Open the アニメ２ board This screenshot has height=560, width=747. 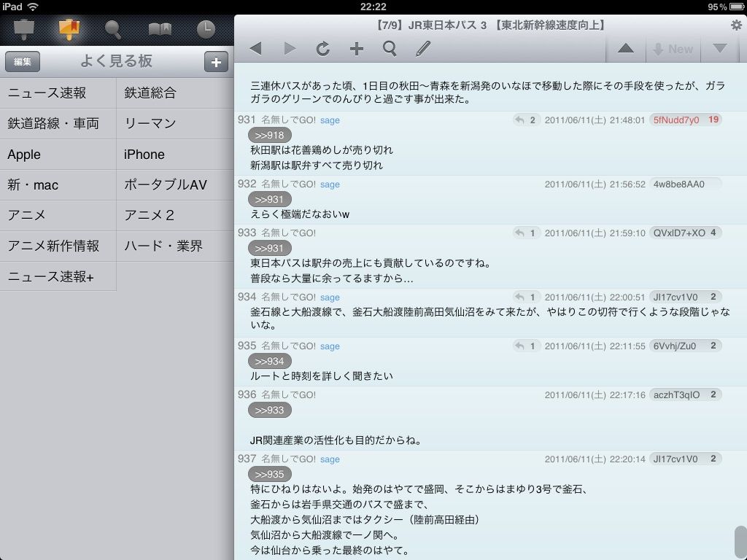(x=175, y=215)
